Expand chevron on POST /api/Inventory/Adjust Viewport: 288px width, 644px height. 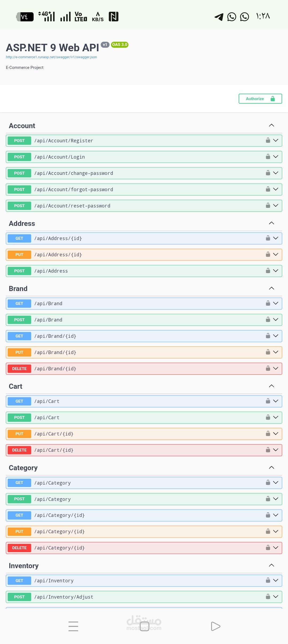pos(276,596)
